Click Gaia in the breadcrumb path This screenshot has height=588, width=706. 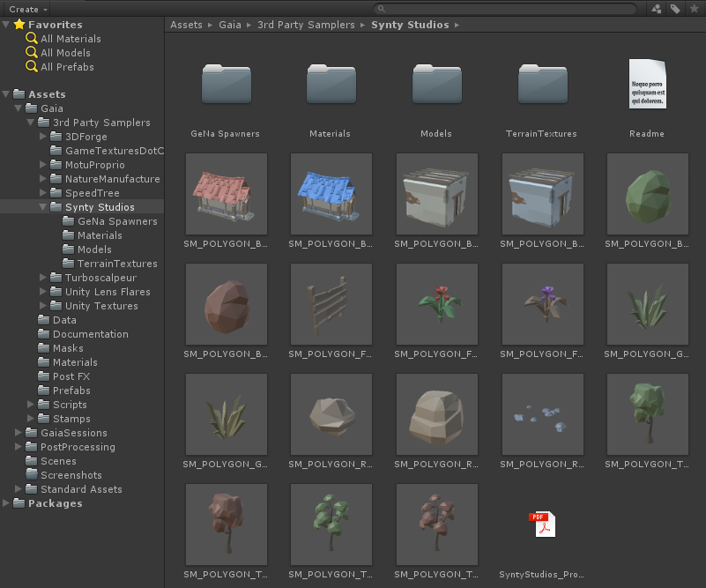click(229, 25)
